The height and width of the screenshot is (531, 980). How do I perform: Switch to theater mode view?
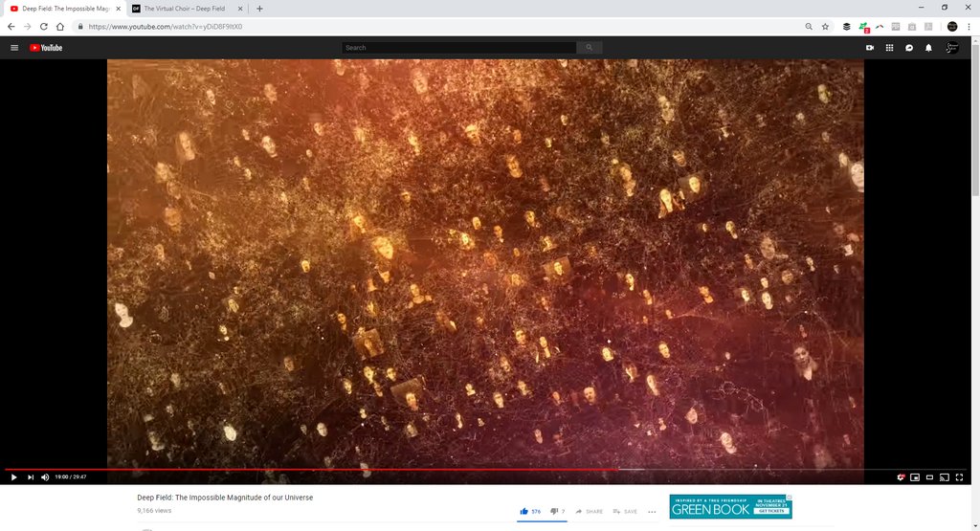click(x=929, y=477)
